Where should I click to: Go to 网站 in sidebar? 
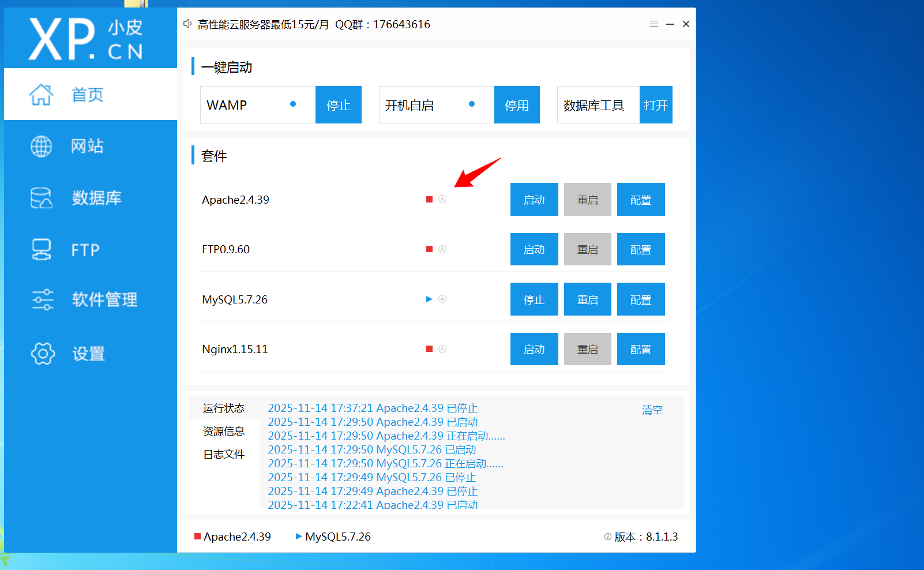pos(88,146)
